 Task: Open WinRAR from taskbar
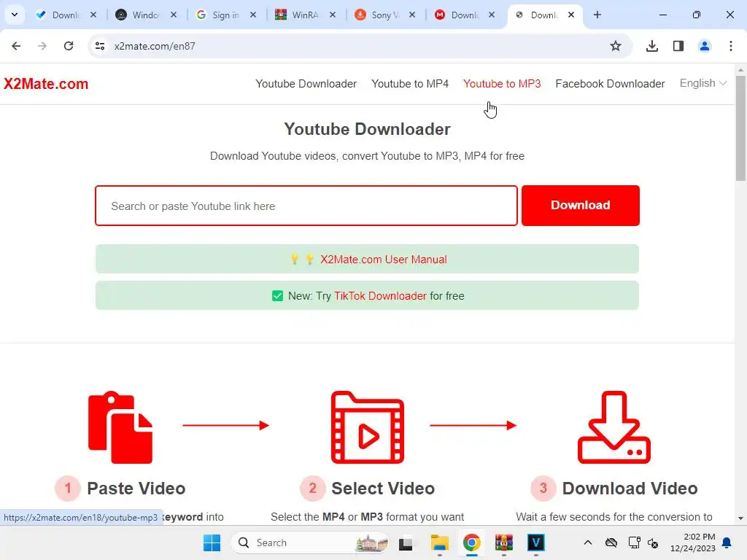pyautogui.click(x=503, y=542)
